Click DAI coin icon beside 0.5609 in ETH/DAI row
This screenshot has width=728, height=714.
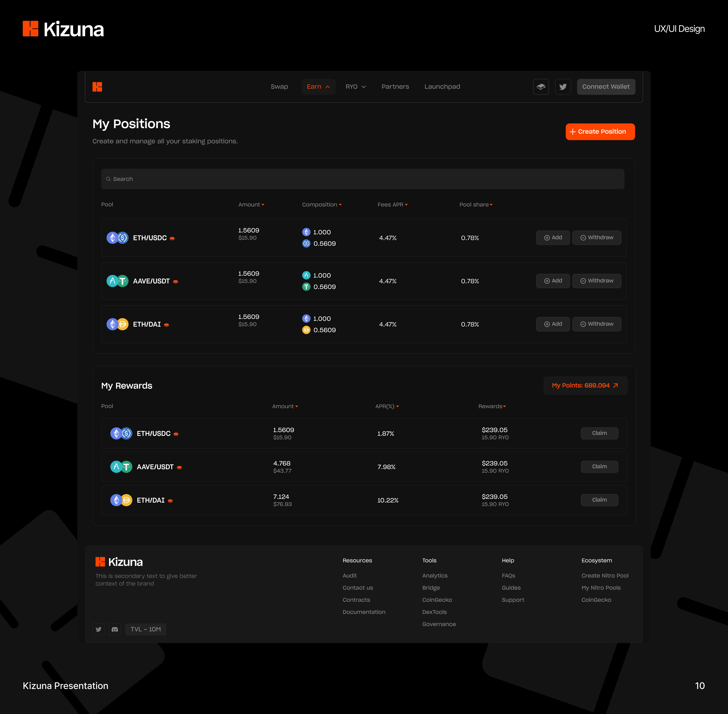point(306,330)
